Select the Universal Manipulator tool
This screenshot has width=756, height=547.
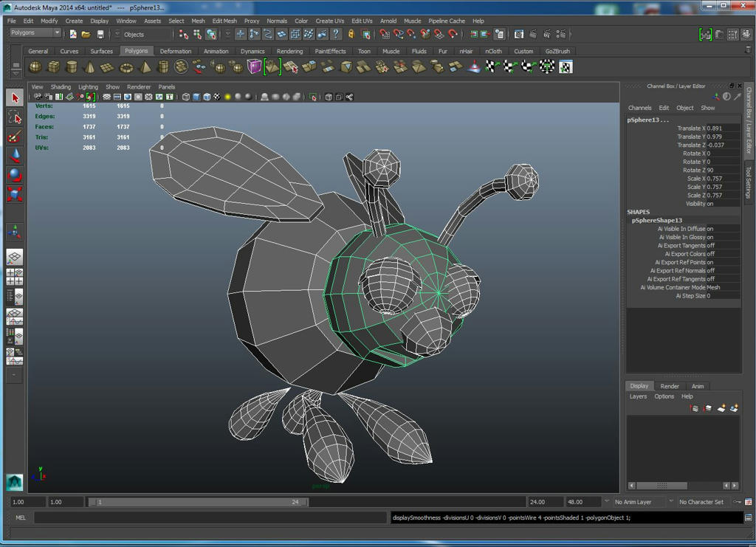coord(15,233)
